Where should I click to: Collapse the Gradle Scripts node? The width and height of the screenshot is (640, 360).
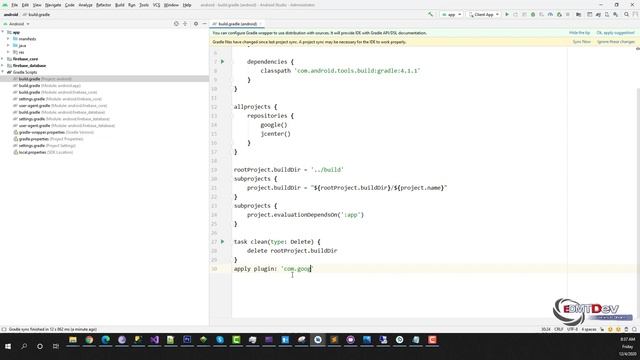click(x=3, y=72)
